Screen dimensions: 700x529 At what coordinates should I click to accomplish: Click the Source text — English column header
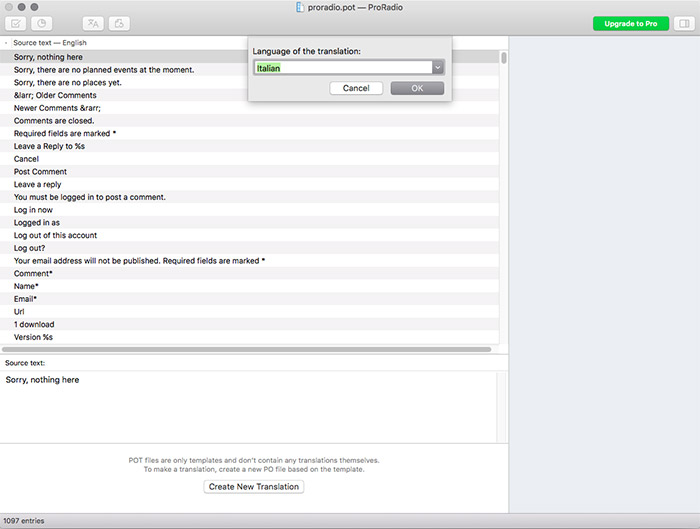(x=48, y=44)
